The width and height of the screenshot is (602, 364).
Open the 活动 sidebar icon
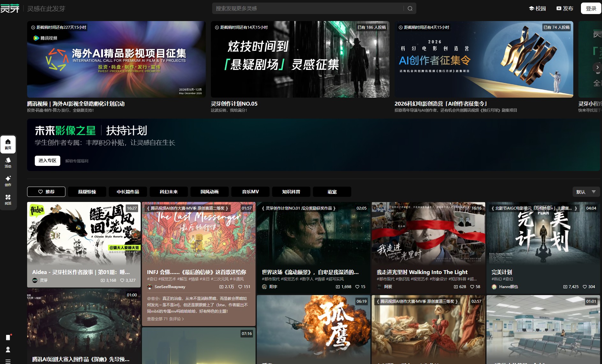8,163
